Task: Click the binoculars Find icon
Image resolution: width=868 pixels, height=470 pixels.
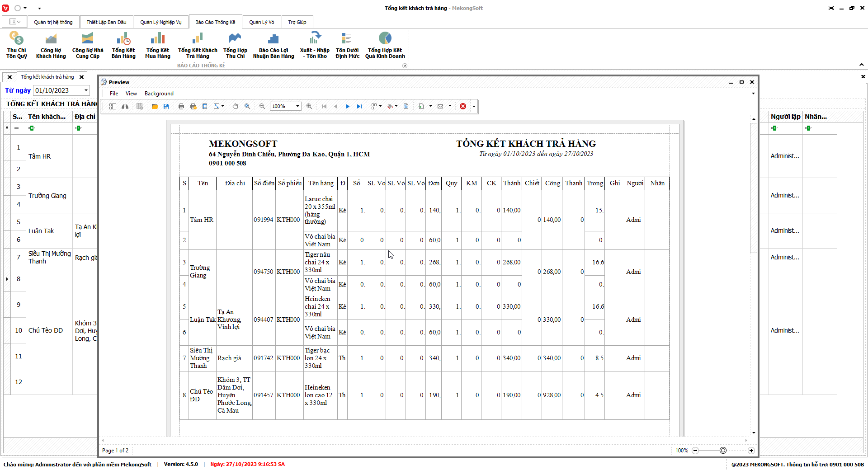Action: click(x=125, y=106)
